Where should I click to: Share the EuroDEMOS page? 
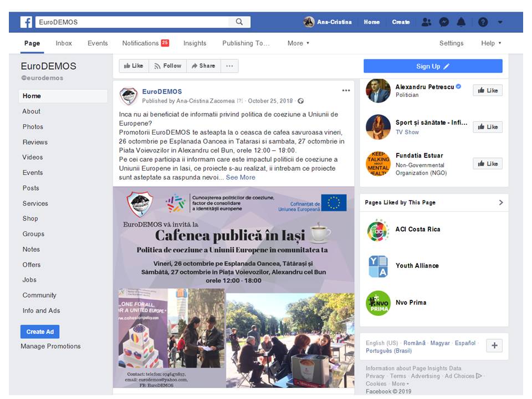(203, 66)
